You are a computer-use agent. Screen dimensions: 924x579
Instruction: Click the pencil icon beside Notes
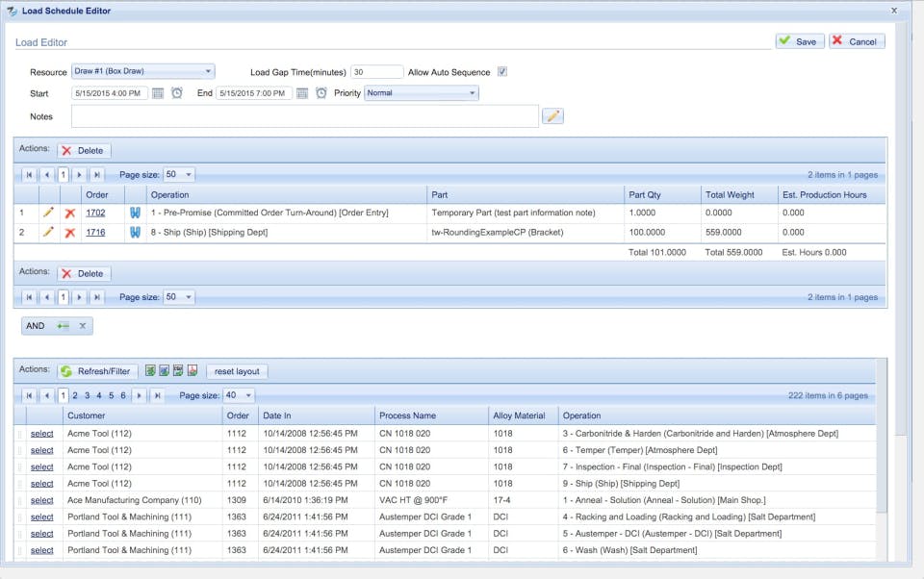(552, 116)
